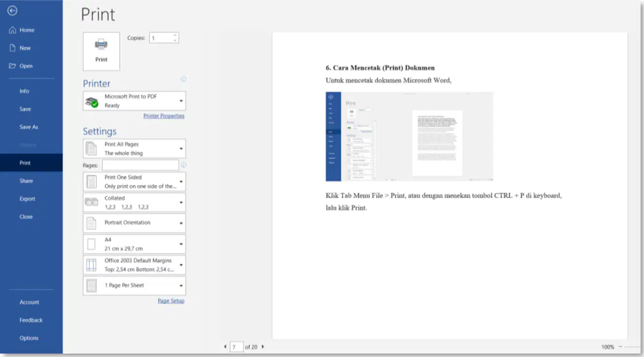Click the printer icon Print button
This screenshot has width=644, height=357.
[101, 51]
